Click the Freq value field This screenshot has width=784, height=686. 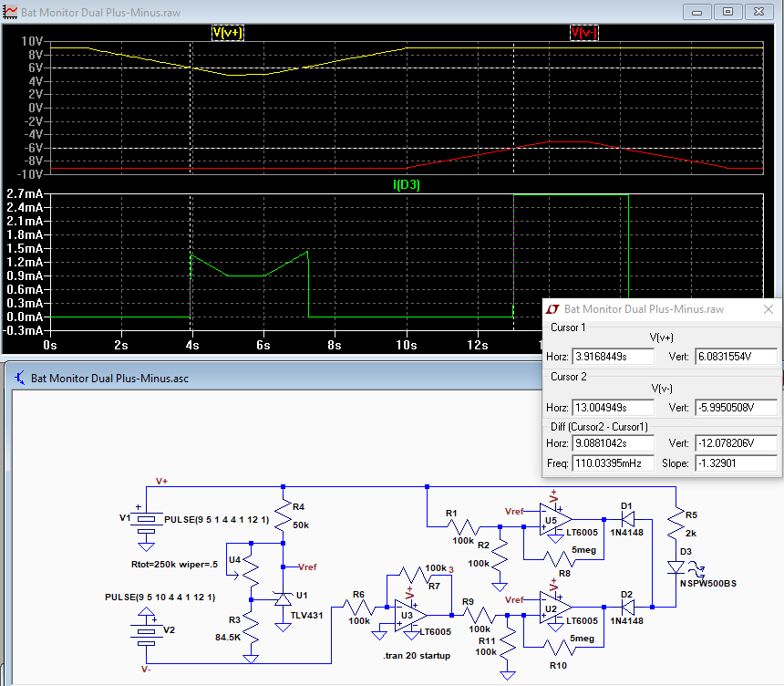[613, 463]
